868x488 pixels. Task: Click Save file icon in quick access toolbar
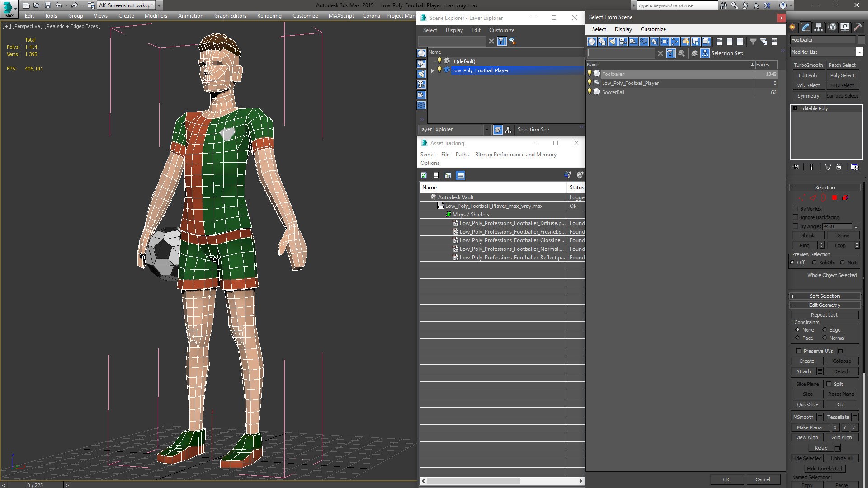47,5
